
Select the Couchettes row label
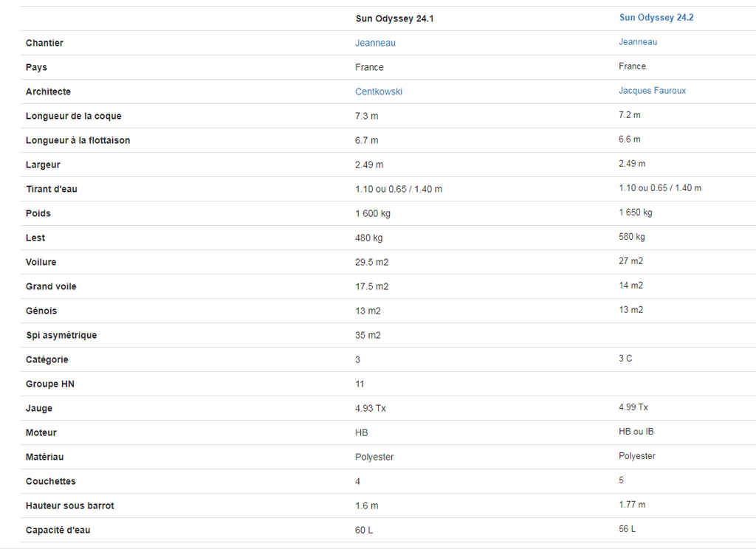coord(51,482)
